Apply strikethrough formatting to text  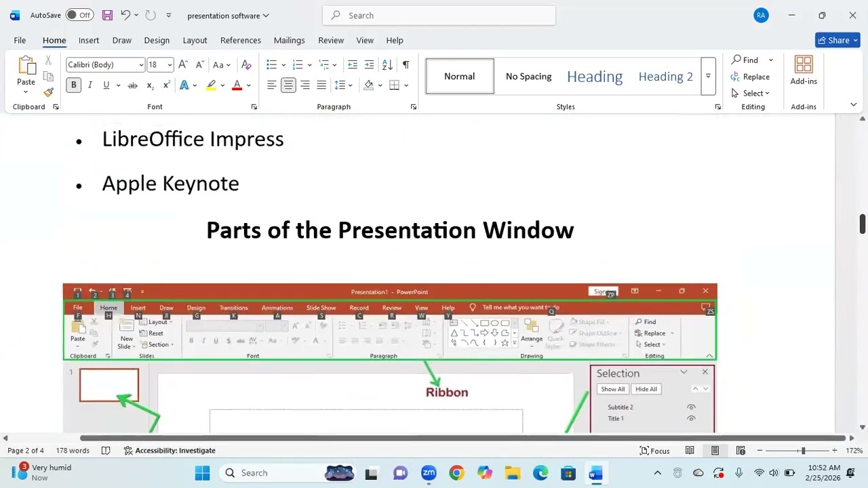click(x=133, y=85)
